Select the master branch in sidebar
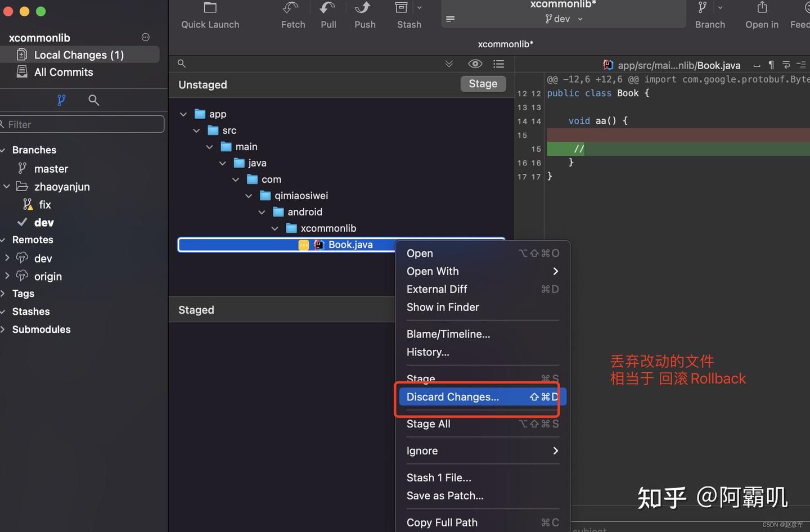This screenshot has width=810, height=532. point(51,169)
